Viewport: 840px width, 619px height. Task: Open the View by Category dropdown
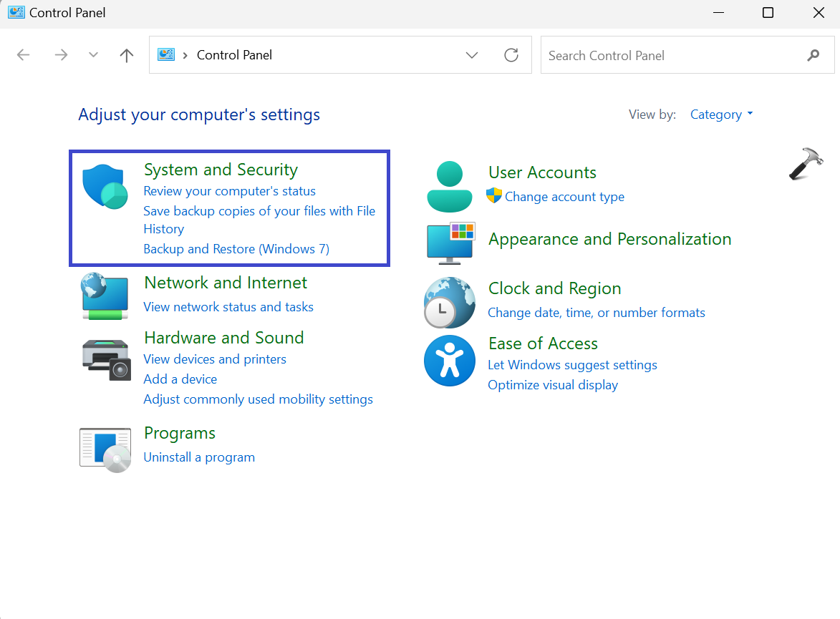[721, 114]
